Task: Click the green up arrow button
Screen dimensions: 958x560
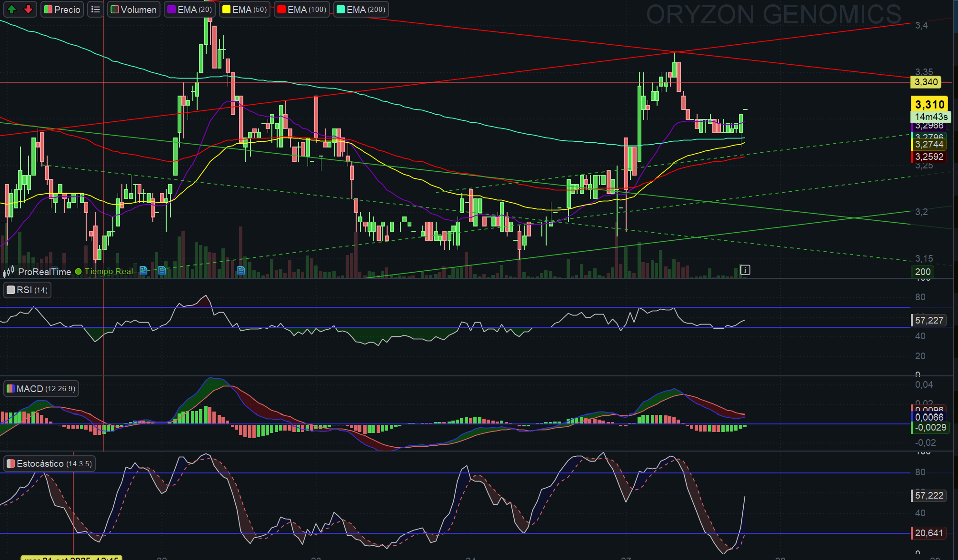Action: coord(12,10)
